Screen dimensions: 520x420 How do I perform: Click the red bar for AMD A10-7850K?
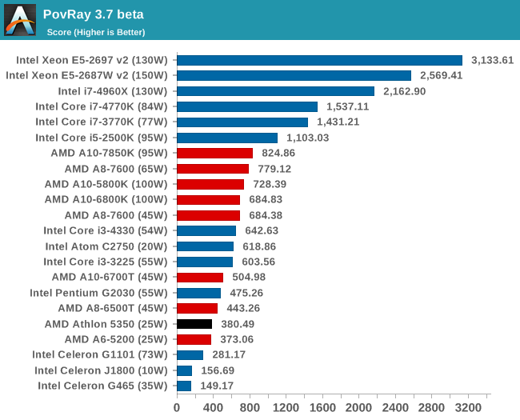pos(215,154)
